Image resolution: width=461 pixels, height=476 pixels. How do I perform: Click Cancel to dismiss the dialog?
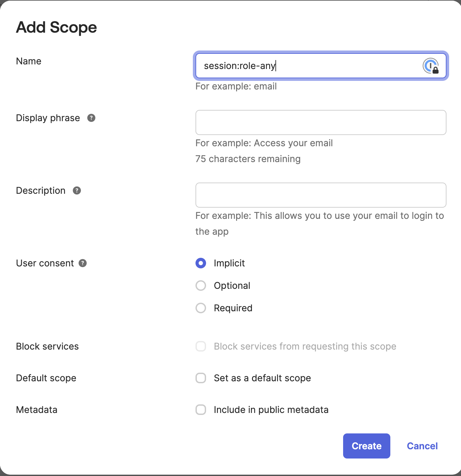coord(422,446)
